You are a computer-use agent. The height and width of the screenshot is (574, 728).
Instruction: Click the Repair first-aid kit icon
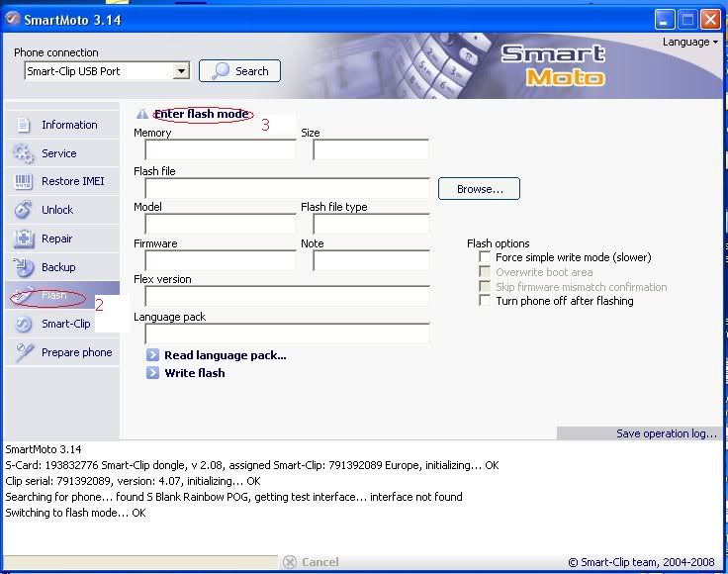coord(23,239)
